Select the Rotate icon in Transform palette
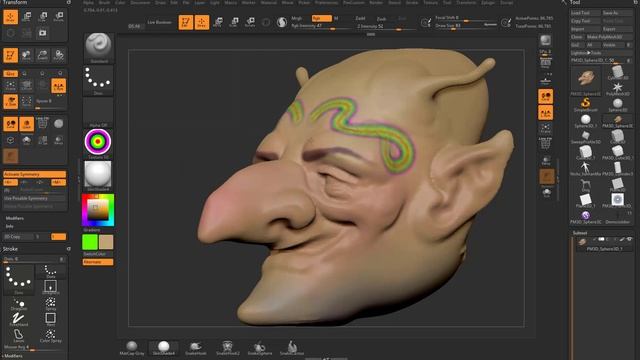Viewport: 640px width, 360px height. click(x=58, y=17)
